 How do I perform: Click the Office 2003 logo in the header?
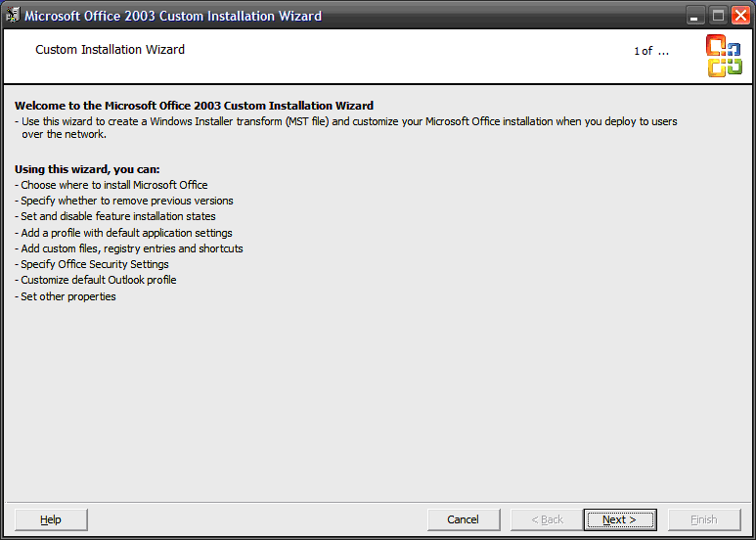click(724, 56)
